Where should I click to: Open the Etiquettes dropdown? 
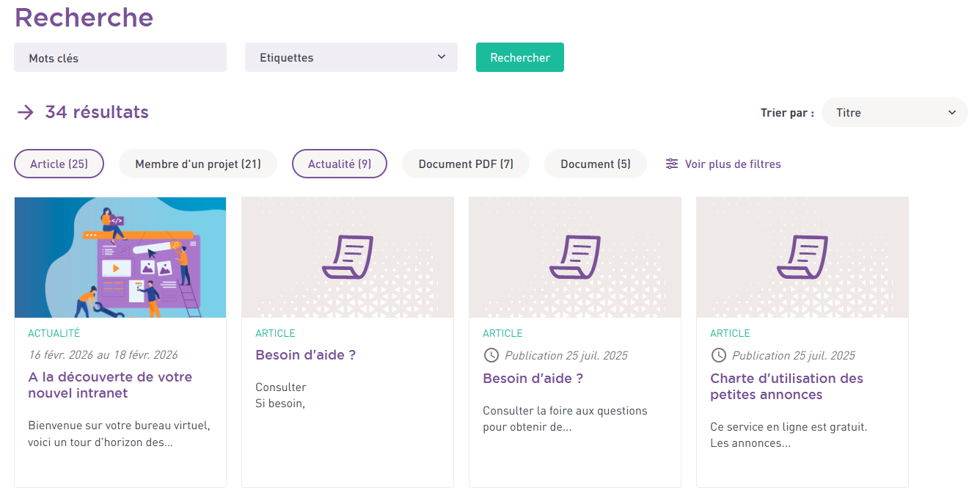351,57
